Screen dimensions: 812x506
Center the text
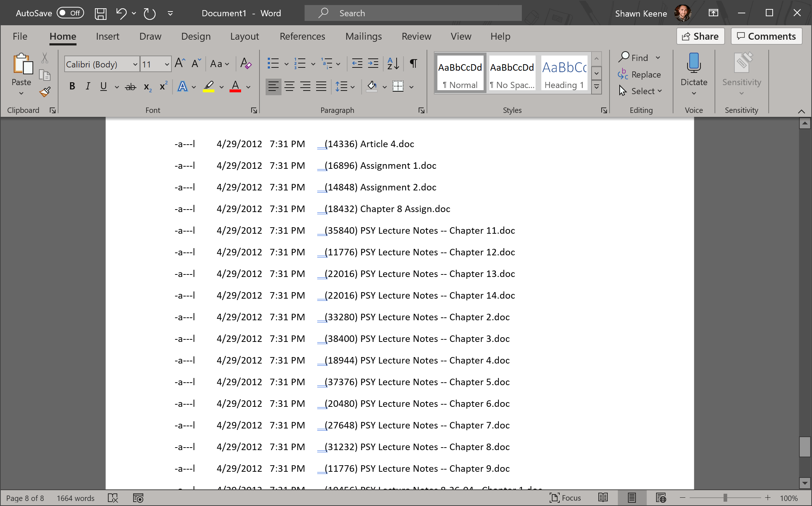coord(289,87)
